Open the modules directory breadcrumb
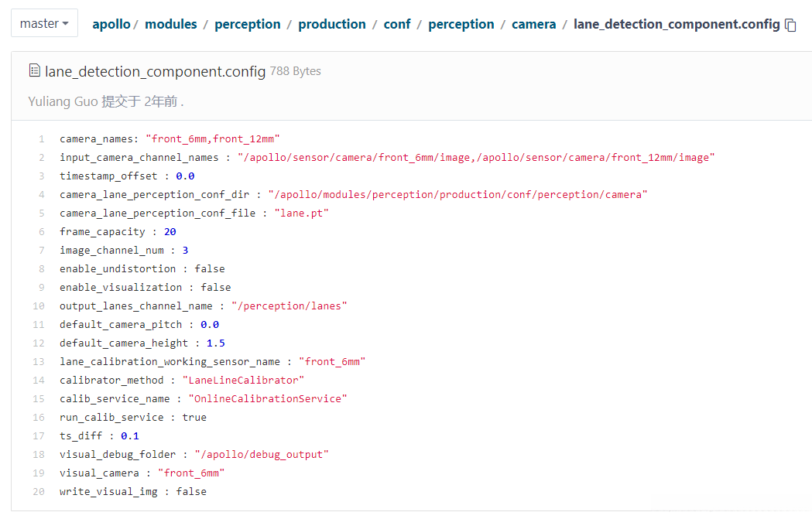This screenshot has height=519, width=812. point(170,24)
